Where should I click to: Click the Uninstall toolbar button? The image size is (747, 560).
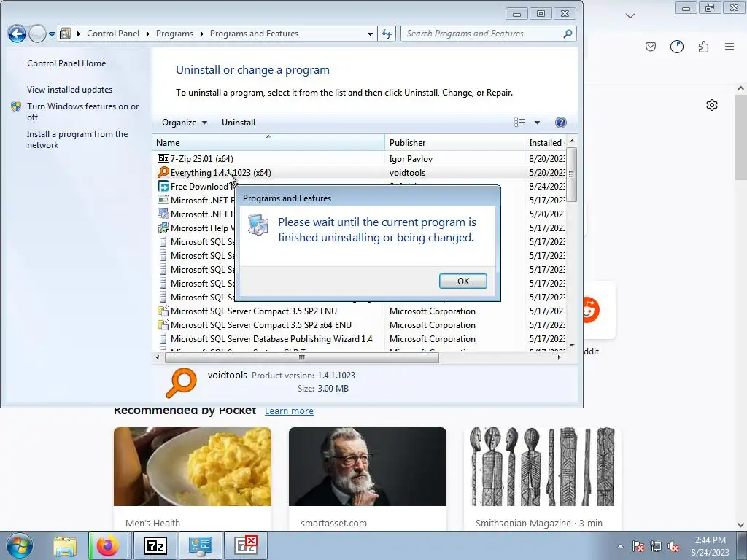[x=239, y=122]
